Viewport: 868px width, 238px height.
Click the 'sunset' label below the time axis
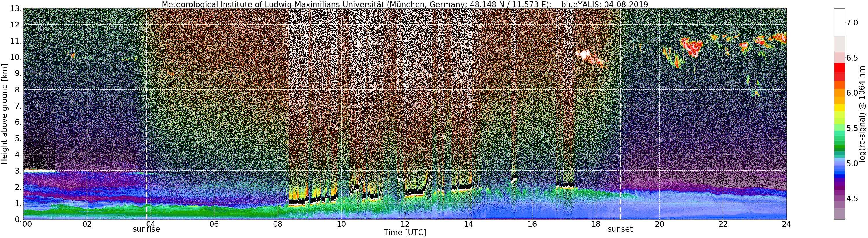click(620, 229)
